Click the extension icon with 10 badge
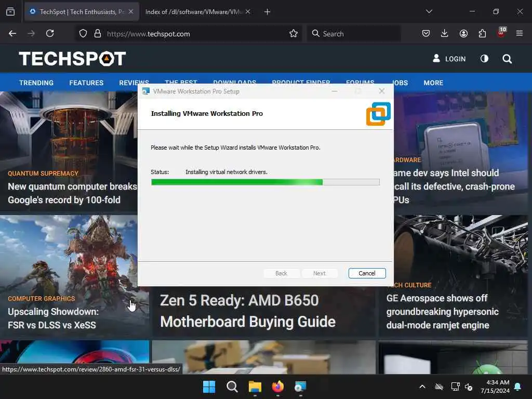 [501, 32]
